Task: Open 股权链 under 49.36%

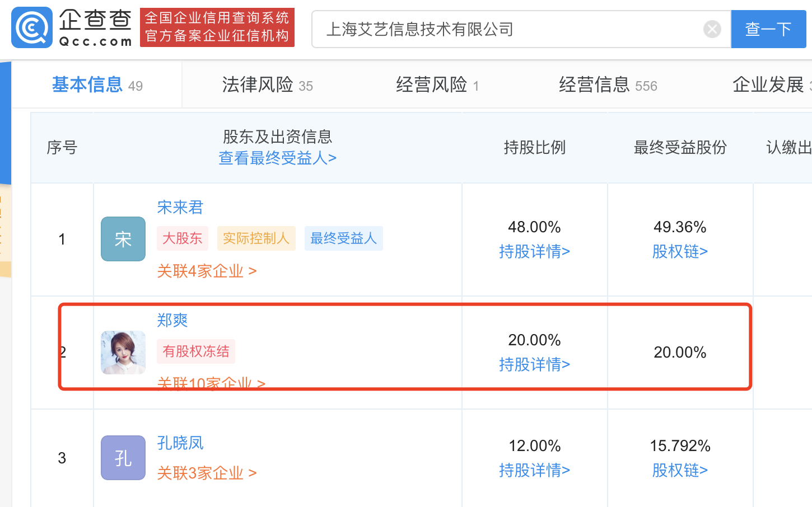Action: tap(680, 252)
